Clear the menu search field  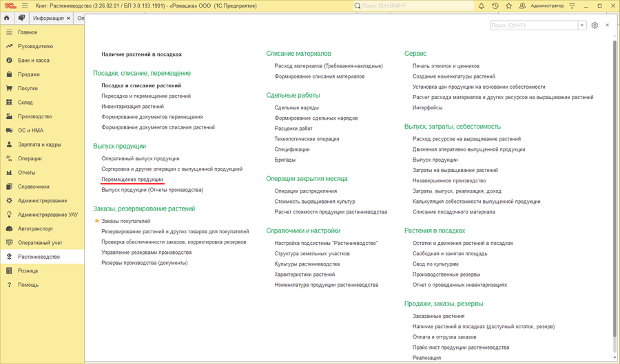pos(582,25)
